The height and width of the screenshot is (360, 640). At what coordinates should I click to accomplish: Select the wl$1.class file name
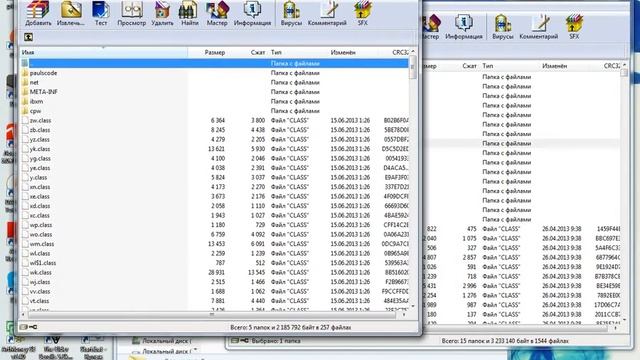tap(42, 263)
